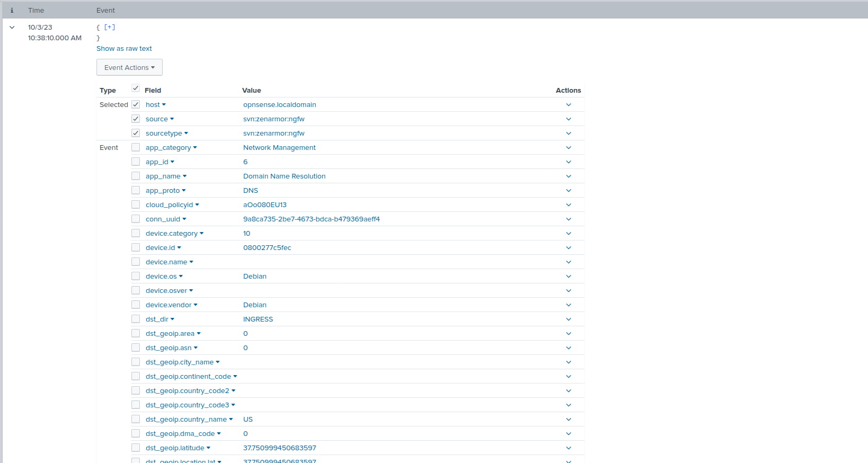This screenshot has width=868, height=463.
Task: Collapse the event row using the chevron
Action: tap(12, 28)
